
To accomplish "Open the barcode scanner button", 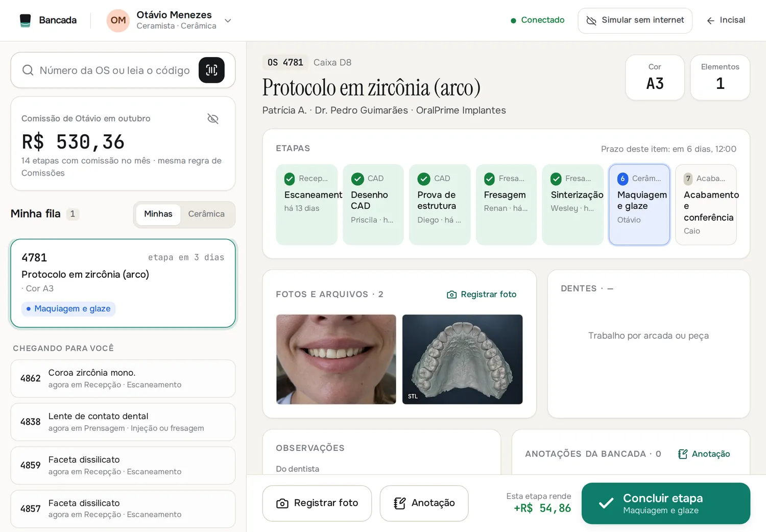I will (x=211, y=70).
